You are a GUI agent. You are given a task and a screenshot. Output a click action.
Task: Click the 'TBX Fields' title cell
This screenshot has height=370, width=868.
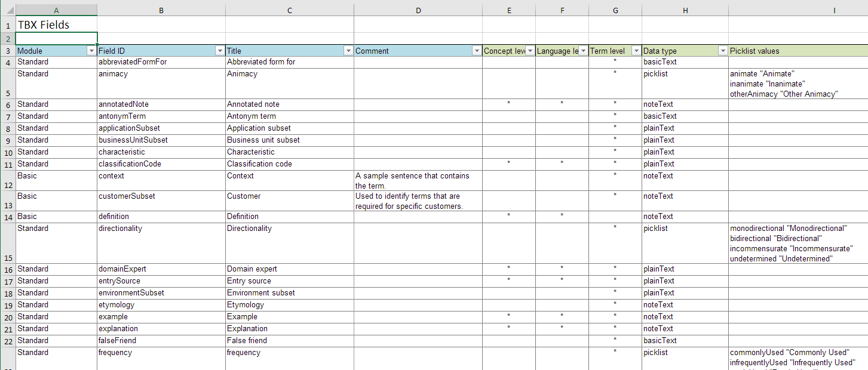56,25
